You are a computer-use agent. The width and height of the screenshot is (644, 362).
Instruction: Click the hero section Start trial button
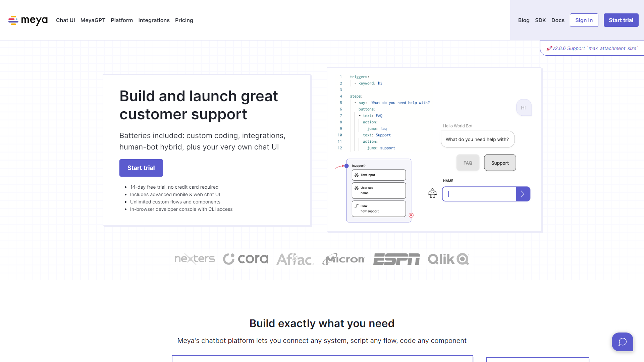tap(141, 168)
